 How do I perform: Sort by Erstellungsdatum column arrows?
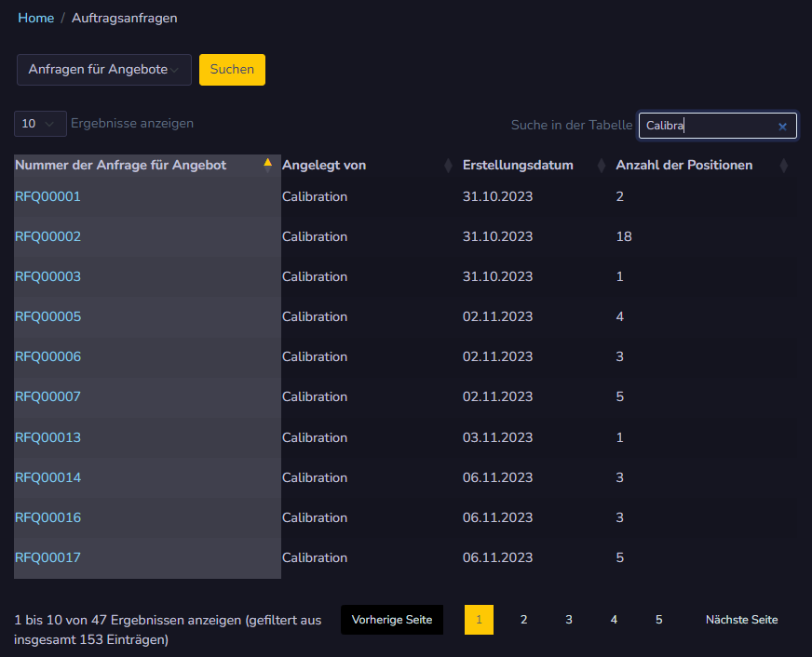[602, 166]
